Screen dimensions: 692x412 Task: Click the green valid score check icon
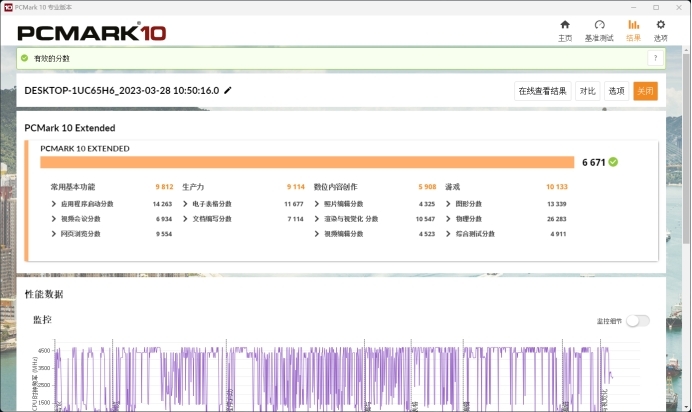point(25,58)
